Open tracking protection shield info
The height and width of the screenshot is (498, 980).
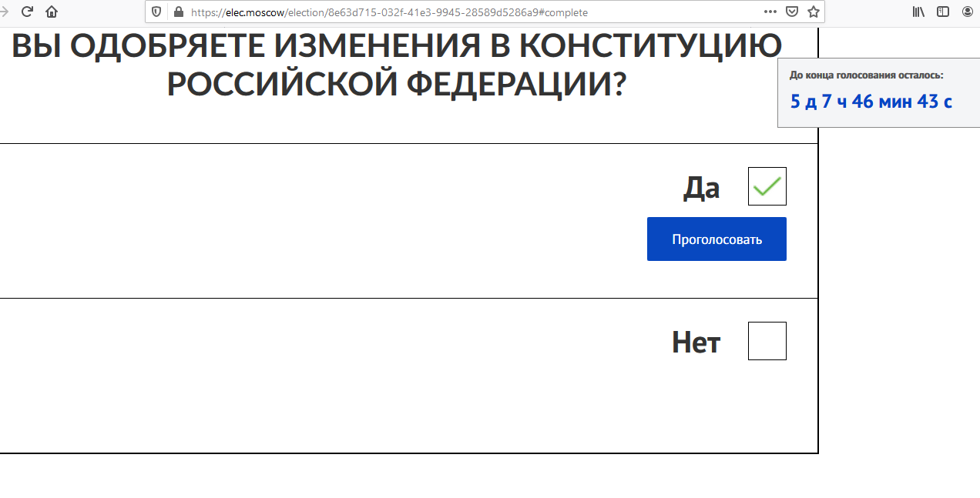click(156, 12)
